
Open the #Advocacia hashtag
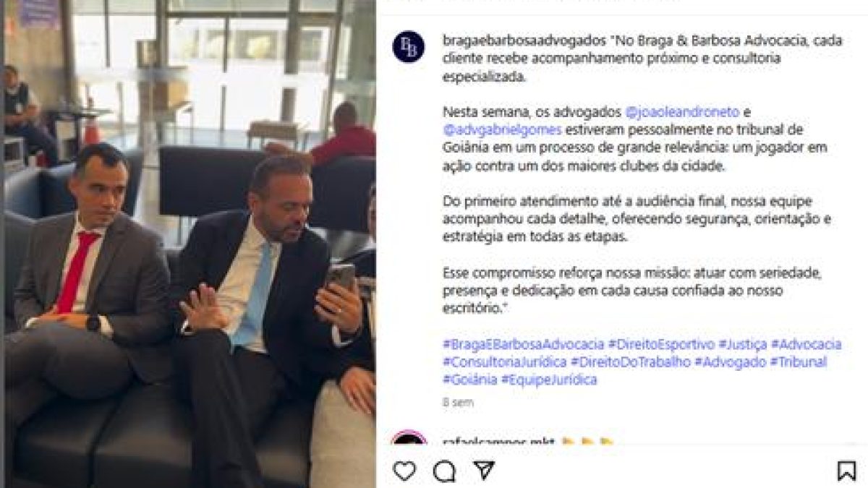pyautogui.click(x=806, y=344)
